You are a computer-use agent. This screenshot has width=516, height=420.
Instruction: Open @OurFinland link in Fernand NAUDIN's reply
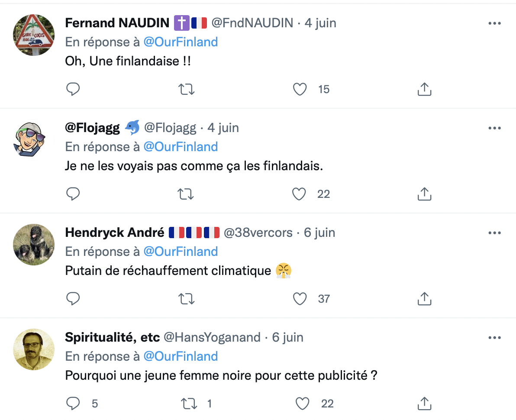click(181, 42)
